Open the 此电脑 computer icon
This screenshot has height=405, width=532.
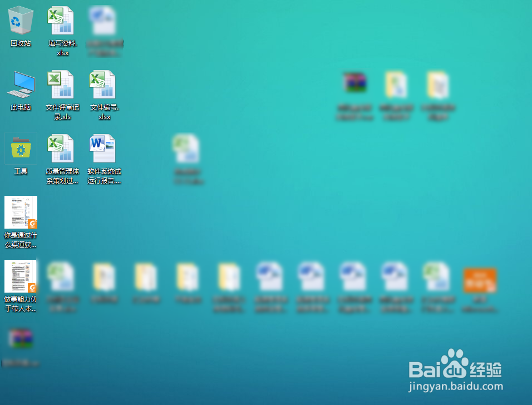click(x=21, y=85)
